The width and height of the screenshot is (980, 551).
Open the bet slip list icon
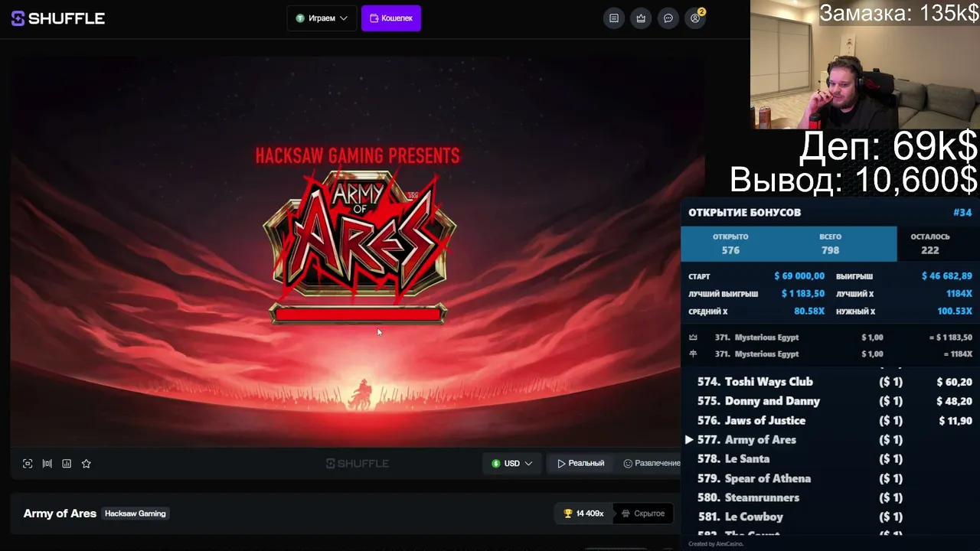(x=614, y=18)
